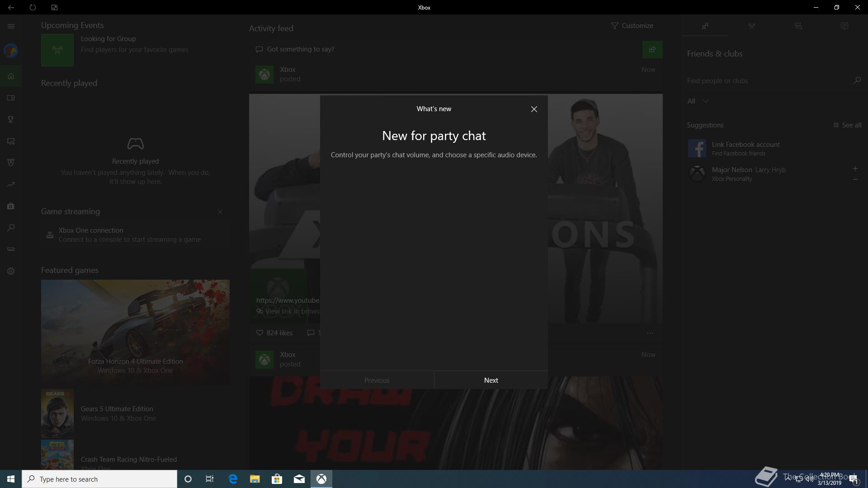Open Task View on taskbar
Viewport: 868px width, 488px height.
click(210, 479)
